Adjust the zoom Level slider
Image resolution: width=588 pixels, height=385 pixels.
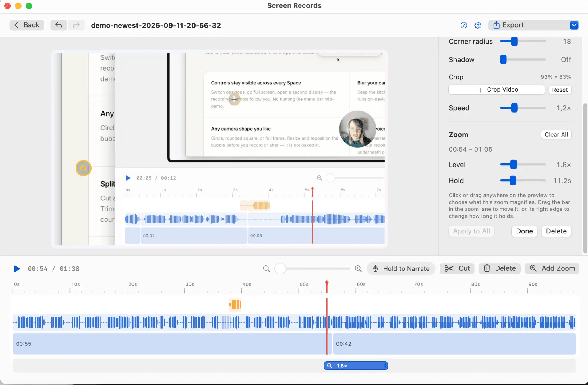click(x=513, y=165)
